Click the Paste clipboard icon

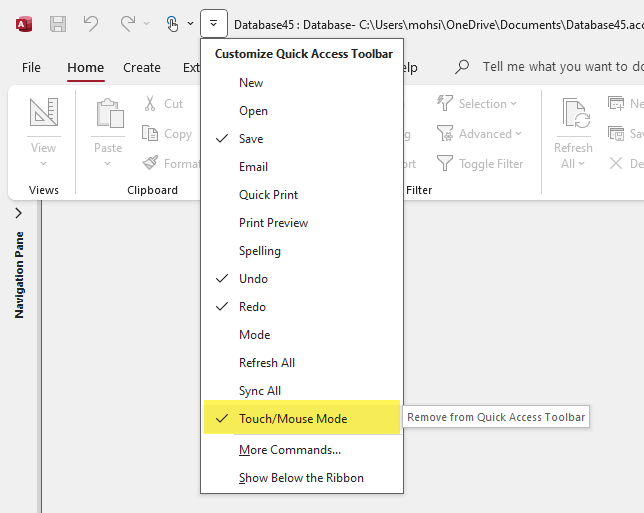108,115
